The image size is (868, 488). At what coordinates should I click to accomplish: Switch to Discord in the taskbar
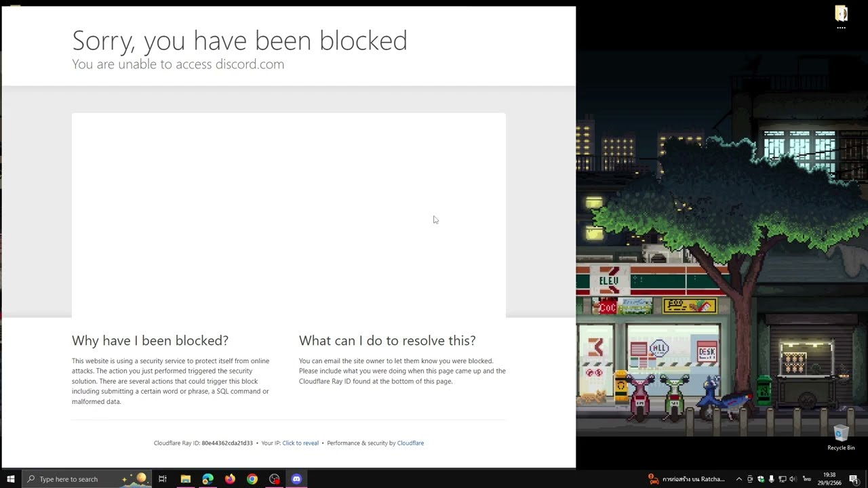point(296,479)
